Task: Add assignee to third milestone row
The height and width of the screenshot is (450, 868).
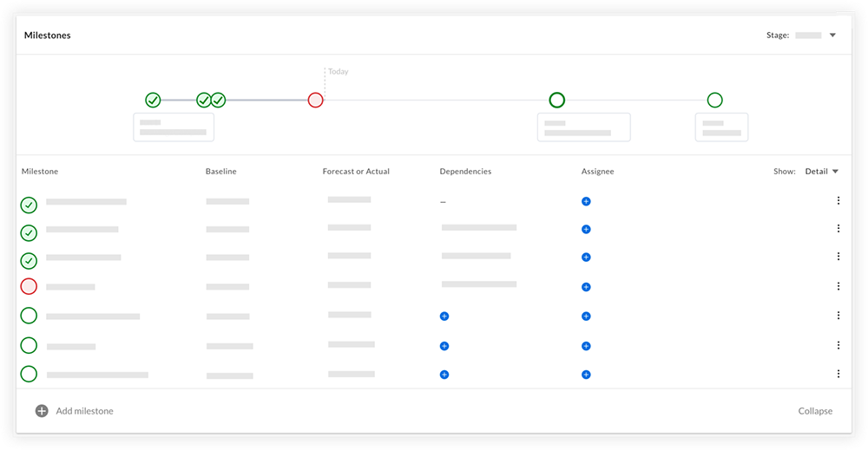Action: point(586,257)
